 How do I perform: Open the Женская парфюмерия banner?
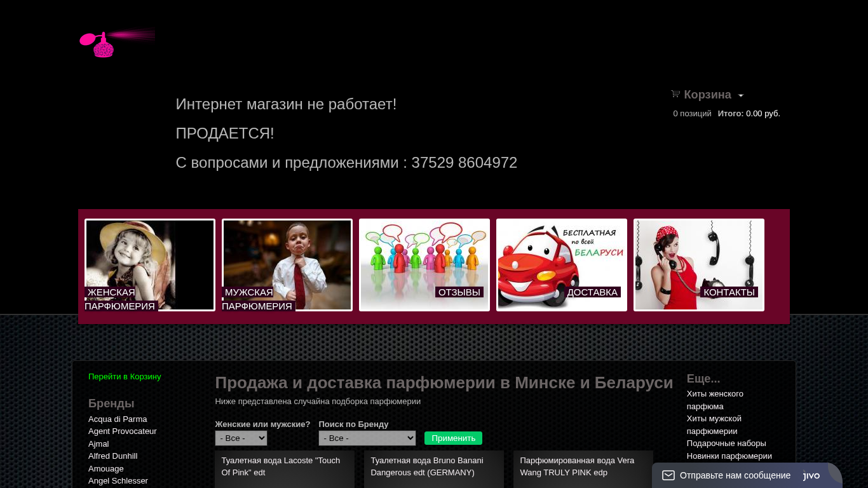150,265
